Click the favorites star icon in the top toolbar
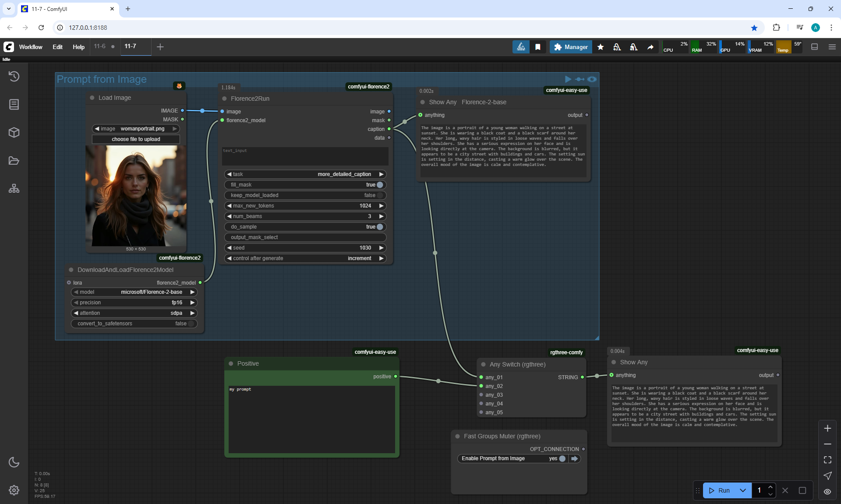This screenshot has height=504, width=841. [601, 47]
